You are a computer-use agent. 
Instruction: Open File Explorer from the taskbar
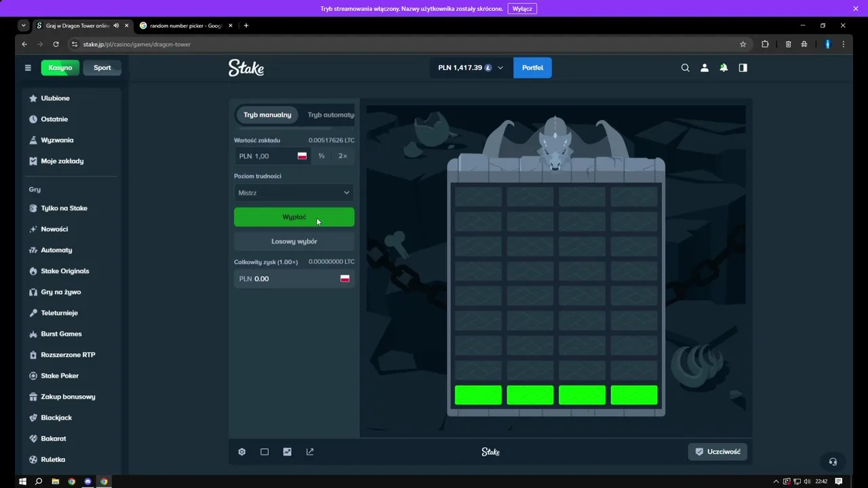tap(56, 481)
